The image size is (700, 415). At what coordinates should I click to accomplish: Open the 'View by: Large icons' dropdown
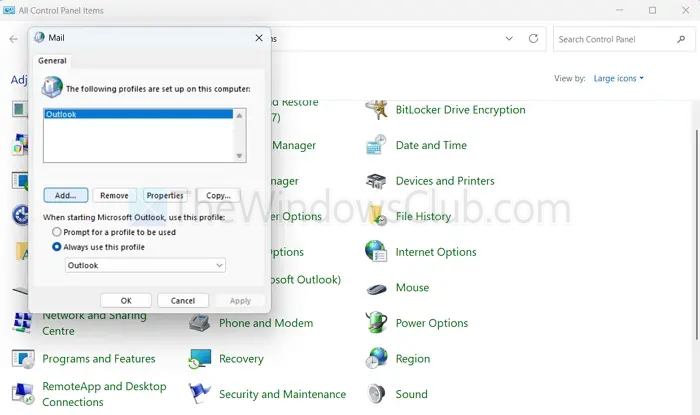tap(618, 79)
